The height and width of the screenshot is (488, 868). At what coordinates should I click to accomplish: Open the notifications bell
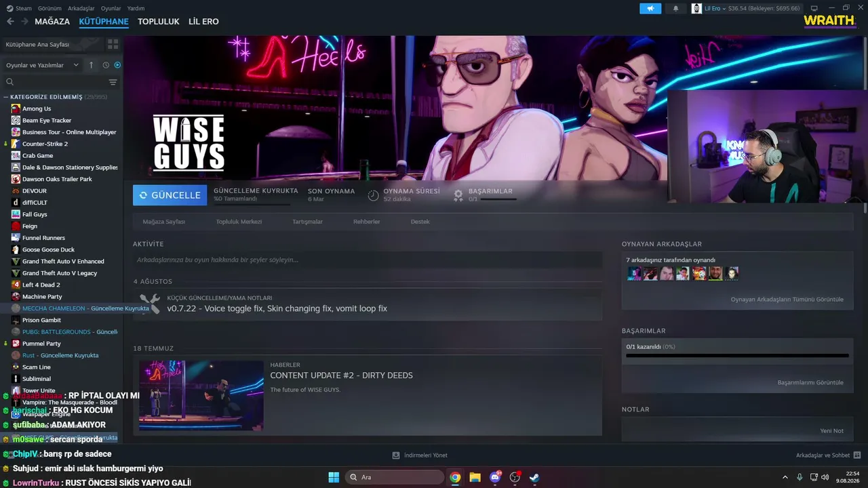coord(675,8)
